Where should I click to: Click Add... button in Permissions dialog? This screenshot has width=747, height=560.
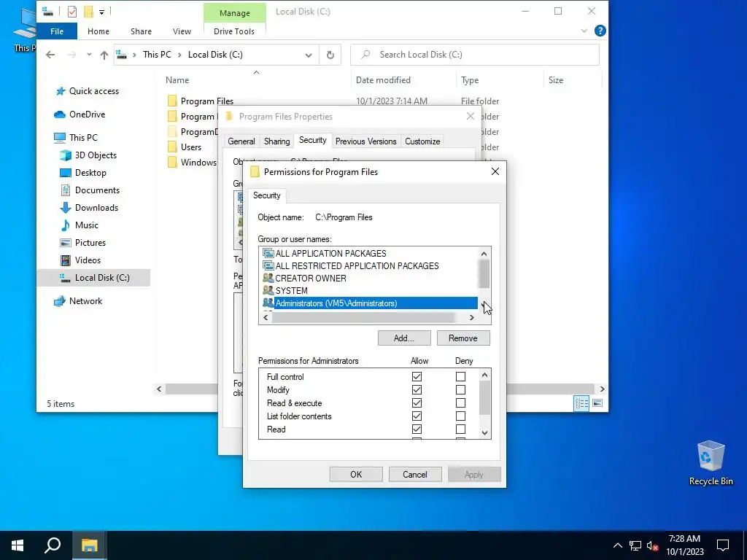[404, 338]
